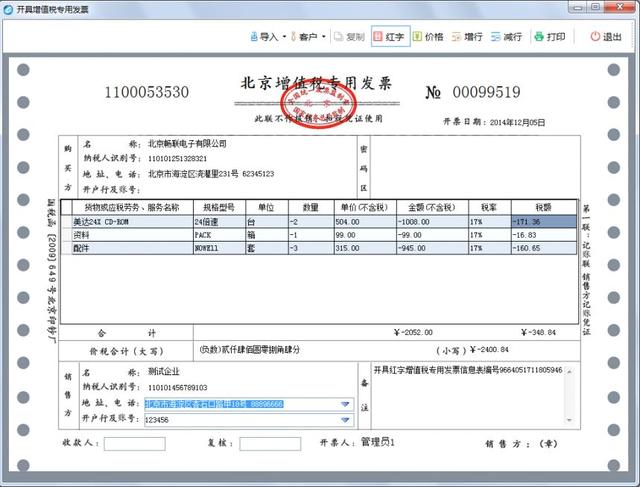Click the invoice code 1100053530
640x487 pixels.
[x=147, y=92]
